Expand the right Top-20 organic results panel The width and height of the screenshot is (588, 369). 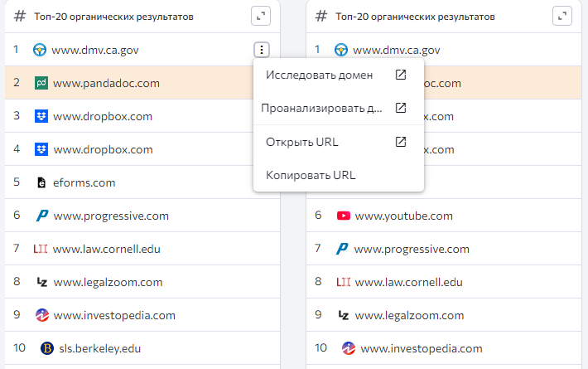[x=562, y=16]
